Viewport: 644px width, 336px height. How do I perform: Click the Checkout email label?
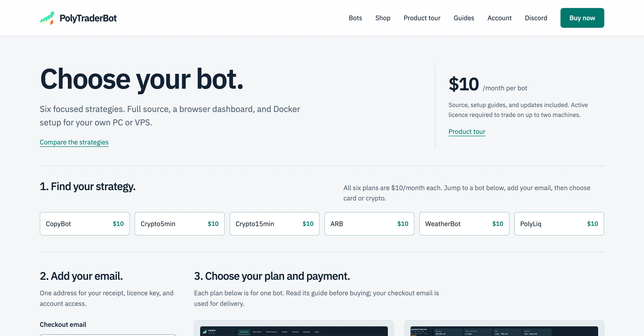[63, 324]
